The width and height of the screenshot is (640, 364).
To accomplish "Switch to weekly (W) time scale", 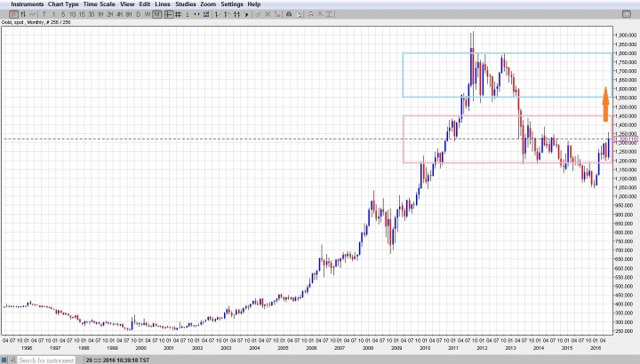I will point(148,14).
